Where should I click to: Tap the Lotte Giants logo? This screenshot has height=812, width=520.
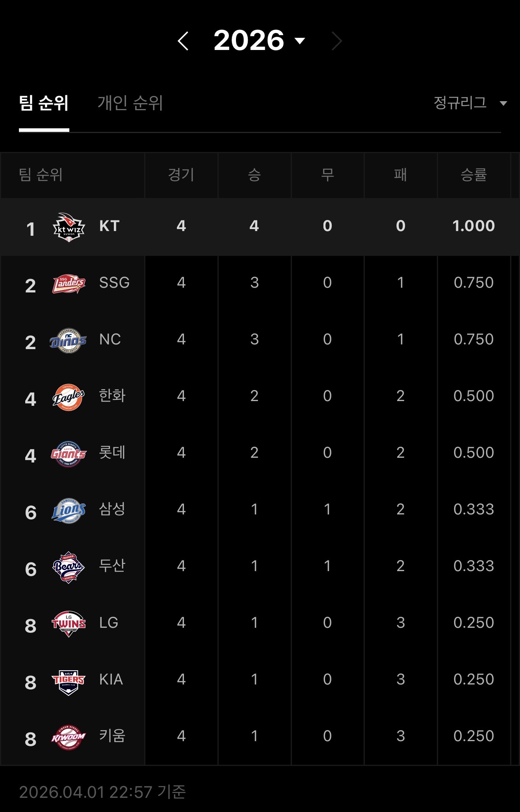tap(69, 454)
